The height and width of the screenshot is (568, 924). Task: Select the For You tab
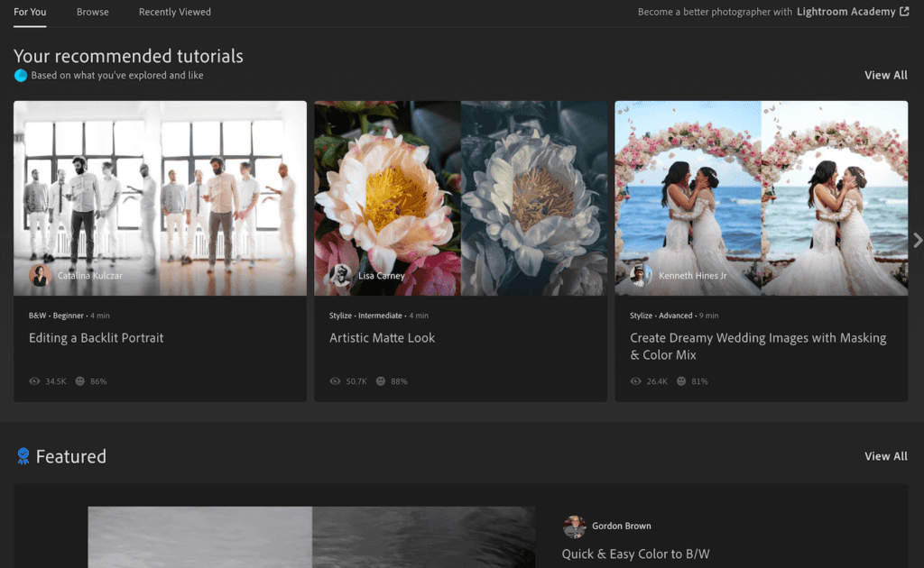30,12
